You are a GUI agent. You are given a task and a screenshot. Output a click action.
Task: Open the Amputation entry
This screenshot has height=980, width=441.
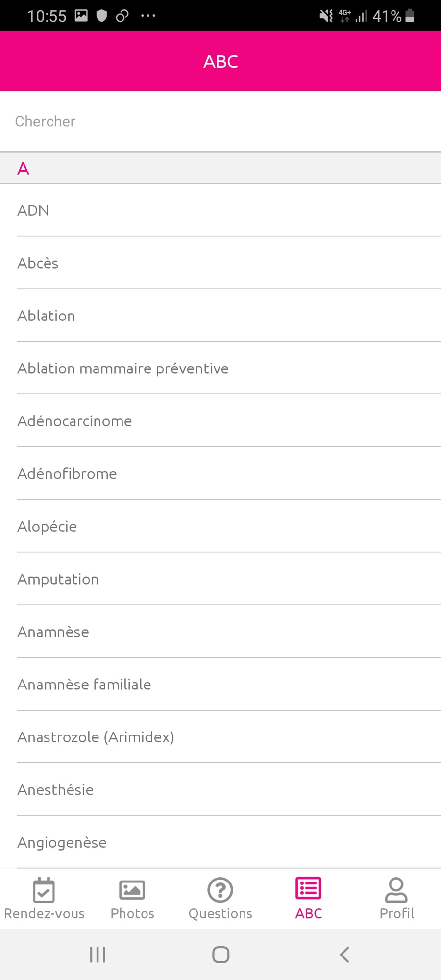coord(220,579)
